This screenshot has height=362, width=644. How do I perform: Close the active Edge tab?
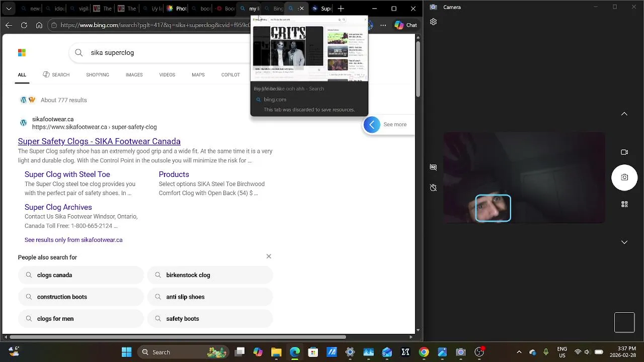coord(301,9)
